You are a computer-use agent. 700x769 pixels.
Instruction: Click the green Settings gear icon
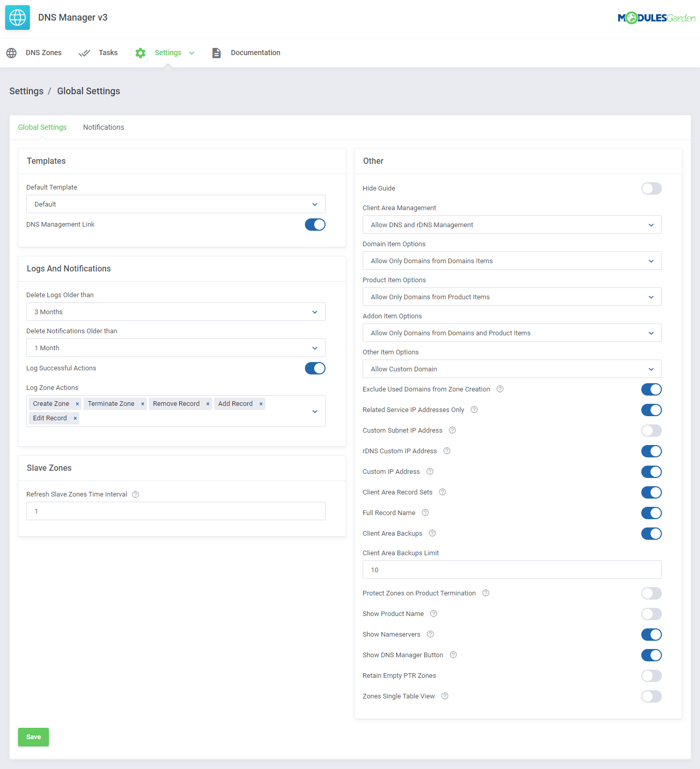pos(140,53)
